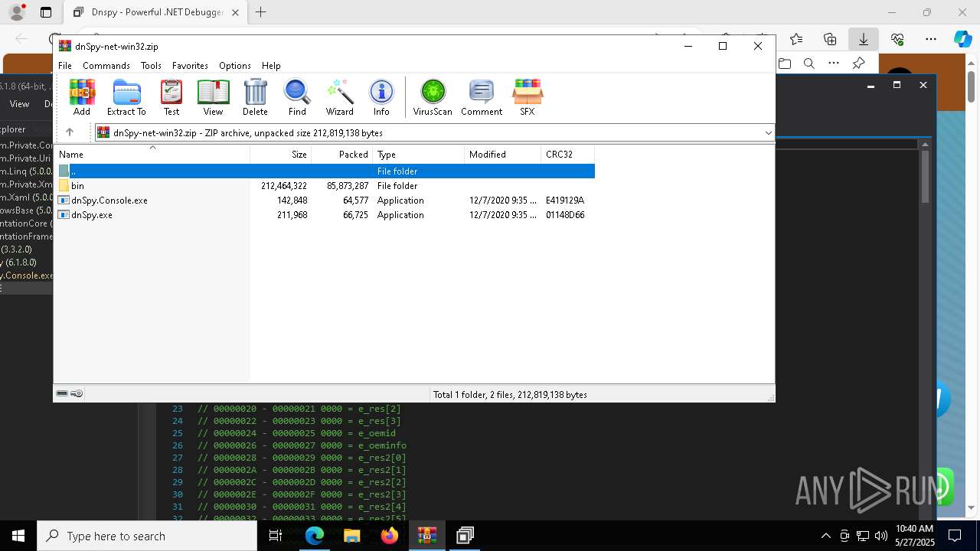Click the taskbar search box
Screen dimensions: 980x551
coord(147,536)
